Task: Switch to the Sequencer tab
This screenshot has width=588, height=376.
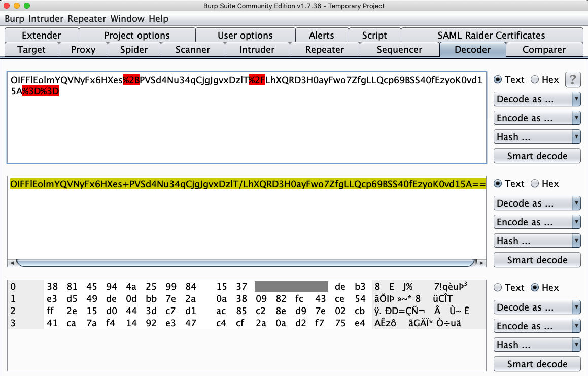Action: (399, 50)
